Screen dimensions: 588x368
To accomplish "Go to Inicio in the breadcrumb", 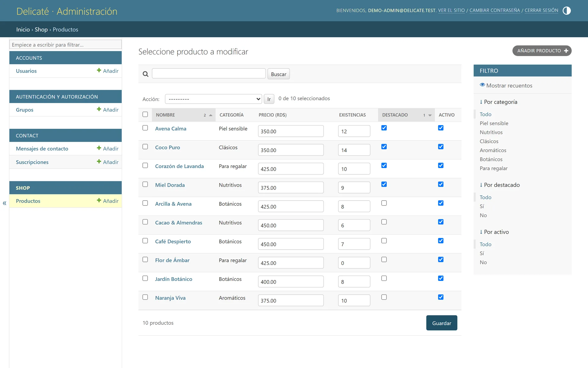I will [x=23, y=29].
